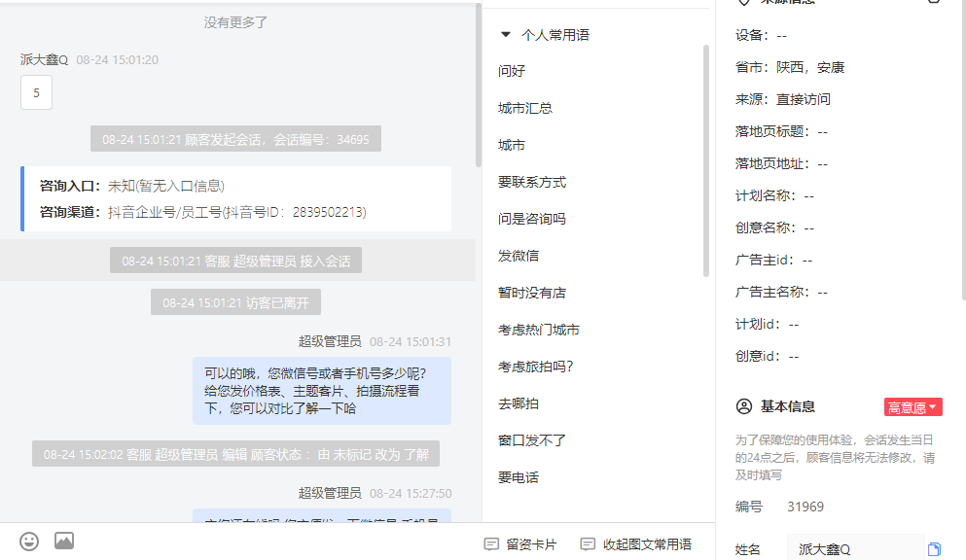Click the 访客已离开 notice
Viewport: 966px width, 560px height.
(235, 302)
